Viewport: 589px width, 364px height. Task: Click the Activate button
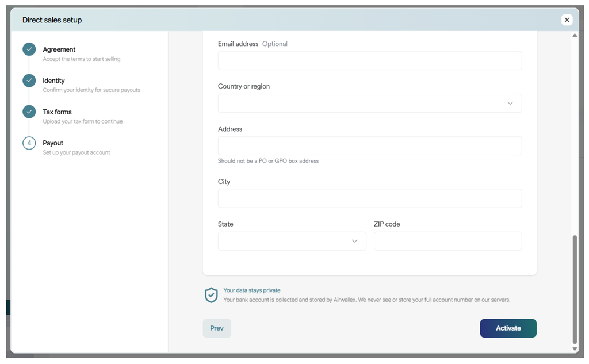pos(508,328)
